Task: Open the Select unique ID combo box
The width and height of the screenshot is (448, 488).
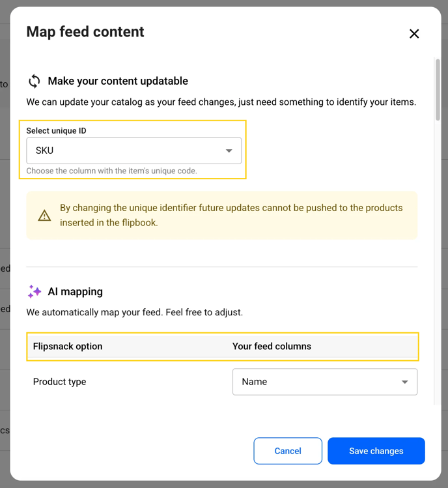Action: click(133, 151)
